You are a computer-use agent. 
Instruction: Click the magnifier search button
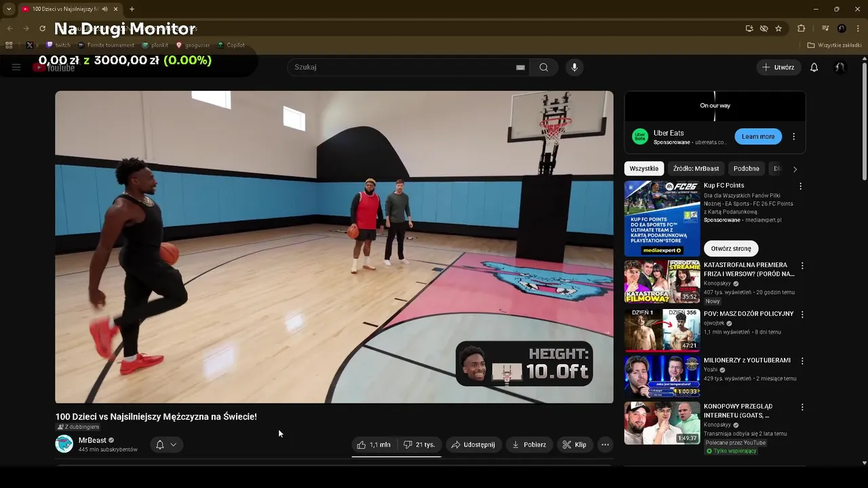(544, 67)
